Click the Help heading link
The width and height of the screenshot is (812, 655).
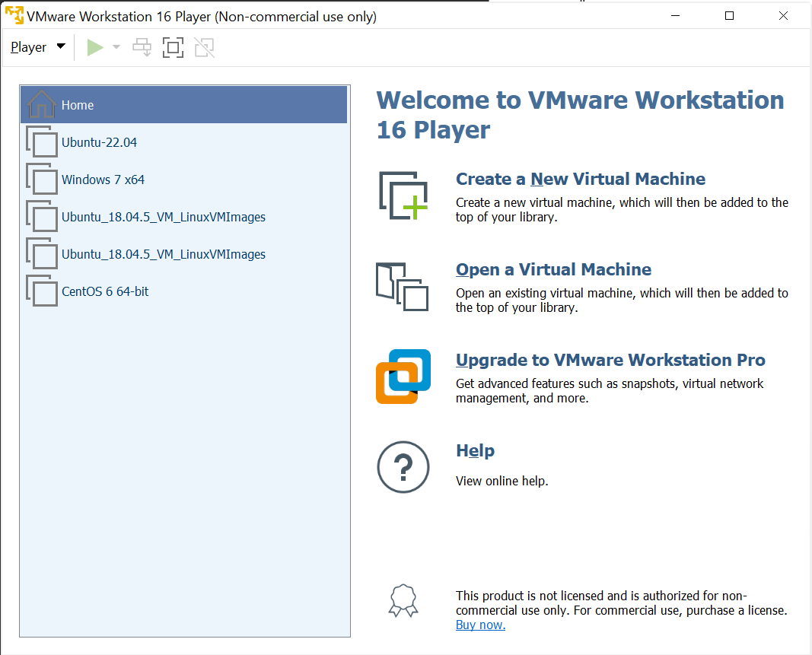475,450
